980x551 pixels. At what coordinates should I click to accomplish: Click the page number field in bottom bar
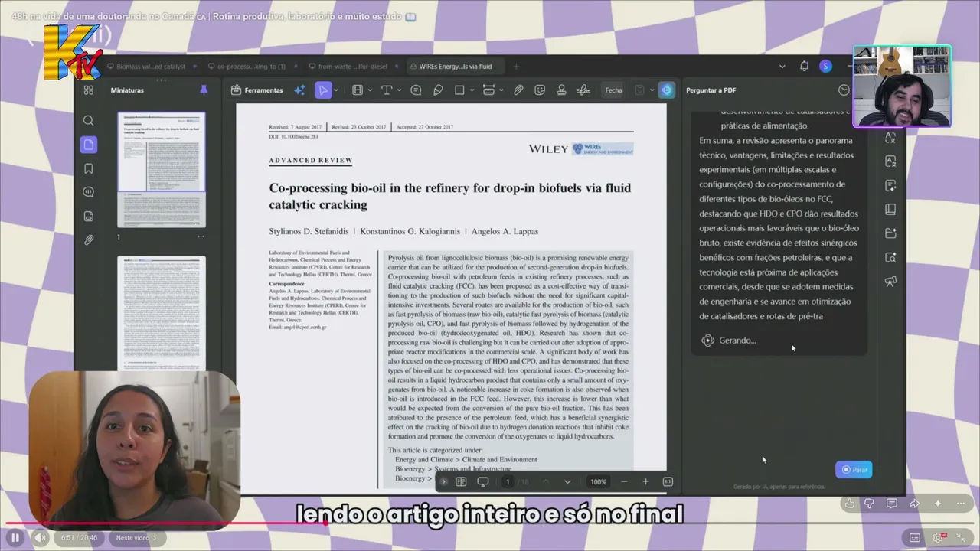pos(507,482)
